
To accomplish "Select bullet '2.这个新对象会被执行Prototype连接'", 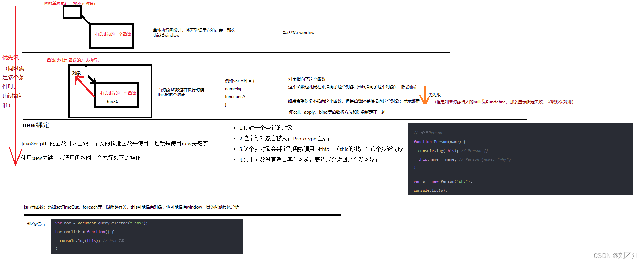I will [285, 139].
